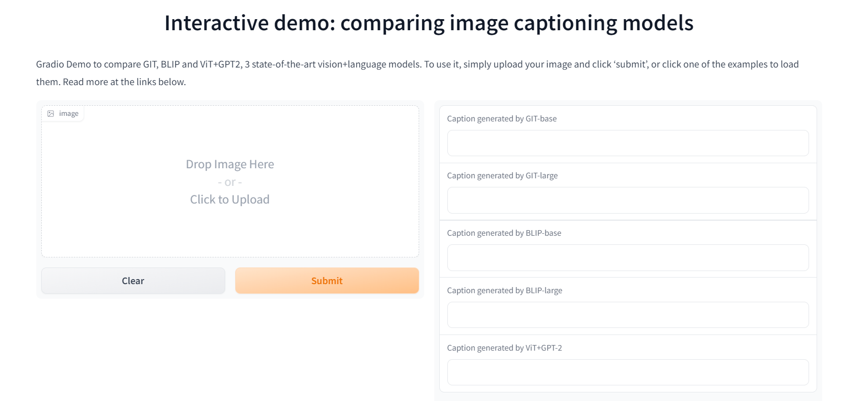The height and width of the screenshot is (401, 868).
Task: Select the BLIP-base caption text box
Action: [x=628, y=258]
